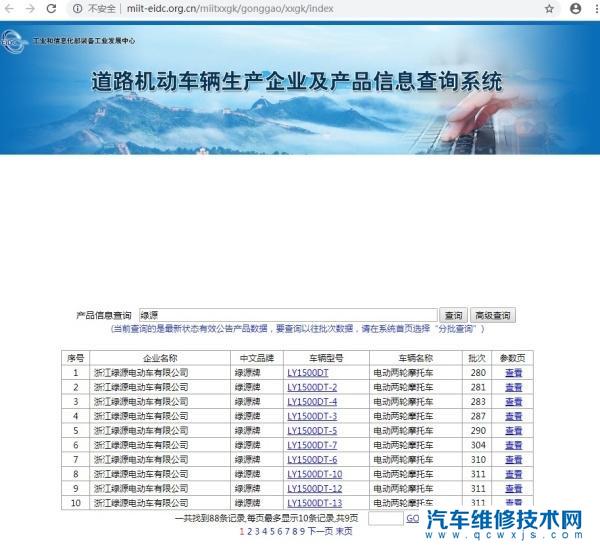600x551 pixels.
Task: Open vehicle model LY1500DT-4 link
Action: (312, 402)
